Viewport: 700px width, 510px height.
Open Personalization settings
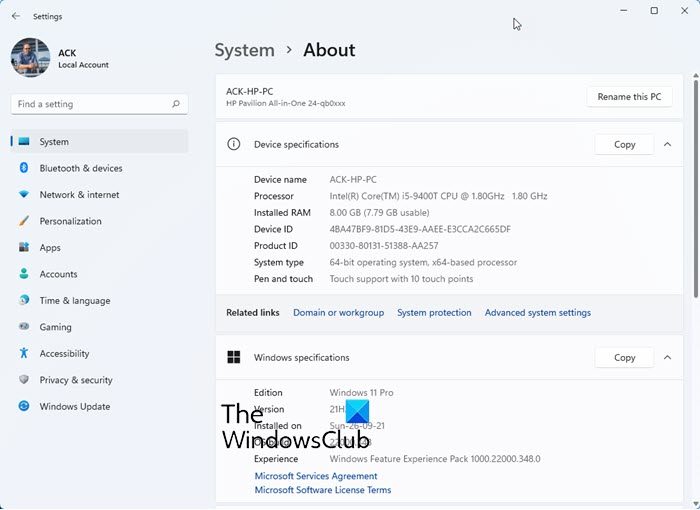pyautogui.click(x=99, y=221)
